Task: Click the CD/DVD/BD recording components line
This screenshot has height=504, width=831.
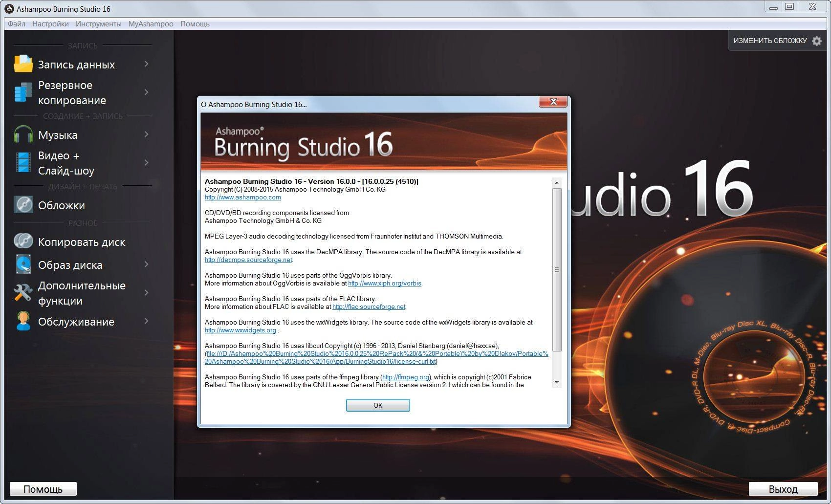Action: 277,213
